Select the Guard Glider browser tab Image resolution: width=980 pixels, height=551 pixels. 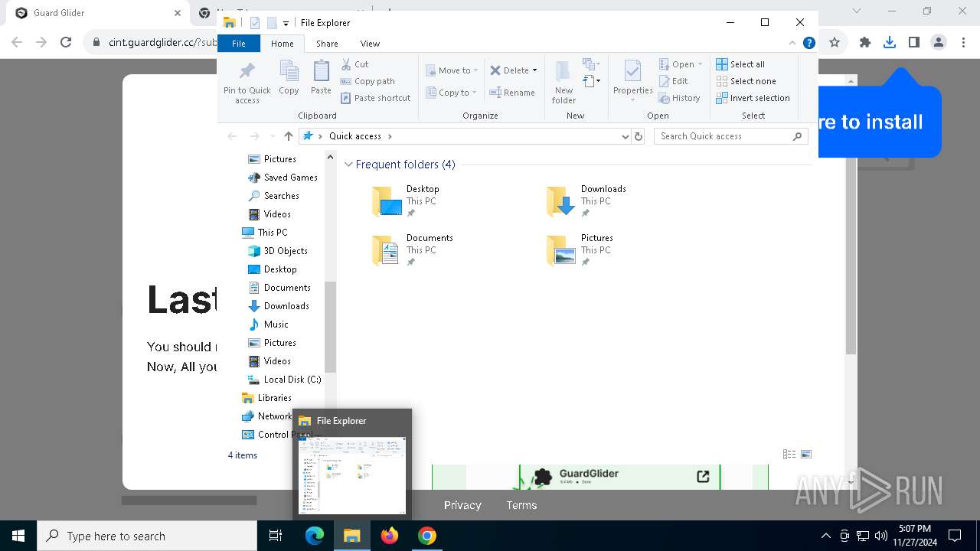[97, 13]
